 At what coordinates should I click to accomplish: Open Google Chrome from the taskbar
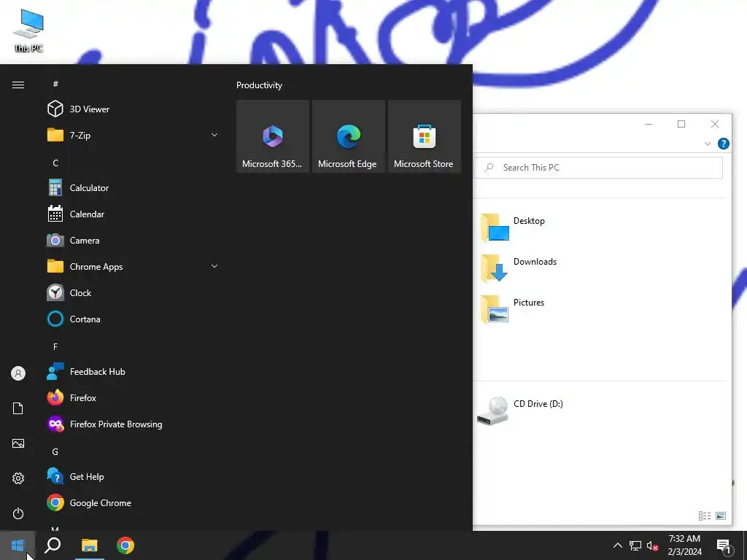[125, 545]
